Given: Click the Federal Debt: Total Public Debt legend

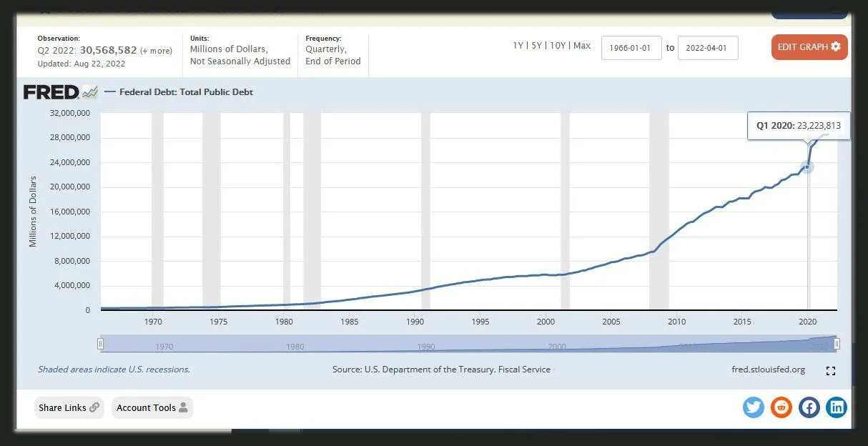Looking at the screenshot, I should click(x=179, y=91).
